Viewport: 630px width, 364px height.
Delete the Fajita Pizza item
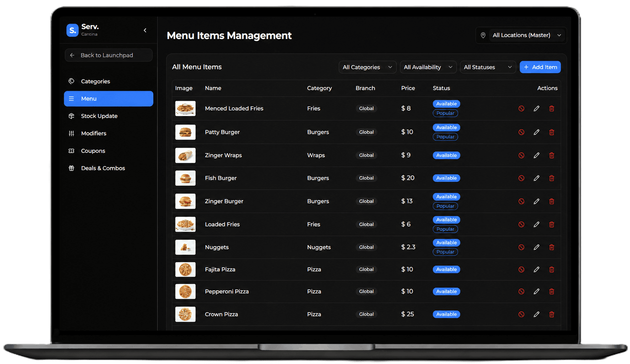point(552,269)
